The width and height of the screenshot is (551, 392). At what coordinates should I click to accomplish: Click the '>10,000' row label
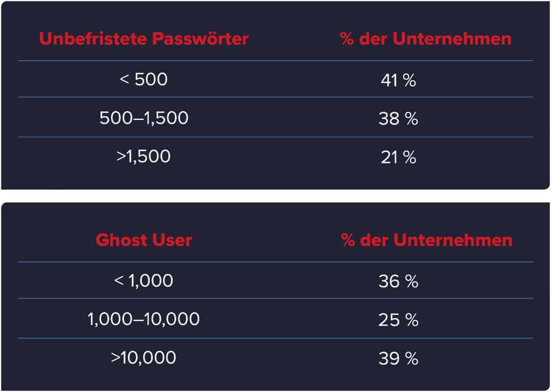pos(144,357)
